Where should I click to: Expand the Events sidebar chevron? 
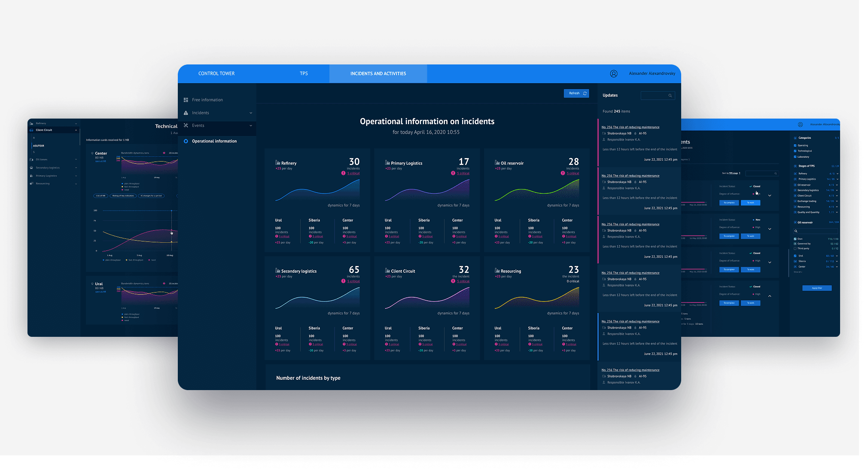pos(251,125)
